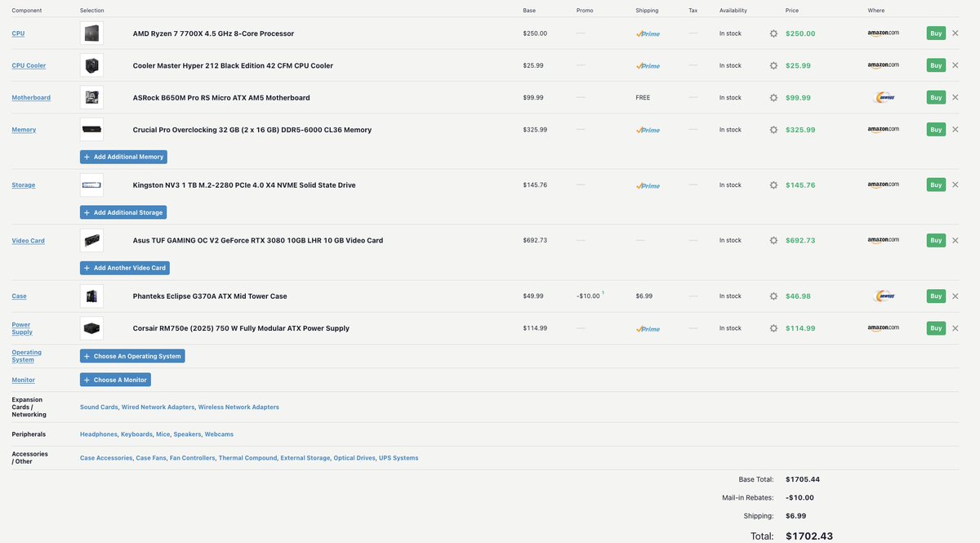This screenshot has width=980, height=543.
Task: Open the Power Supply component link
Action: (22, 328)
